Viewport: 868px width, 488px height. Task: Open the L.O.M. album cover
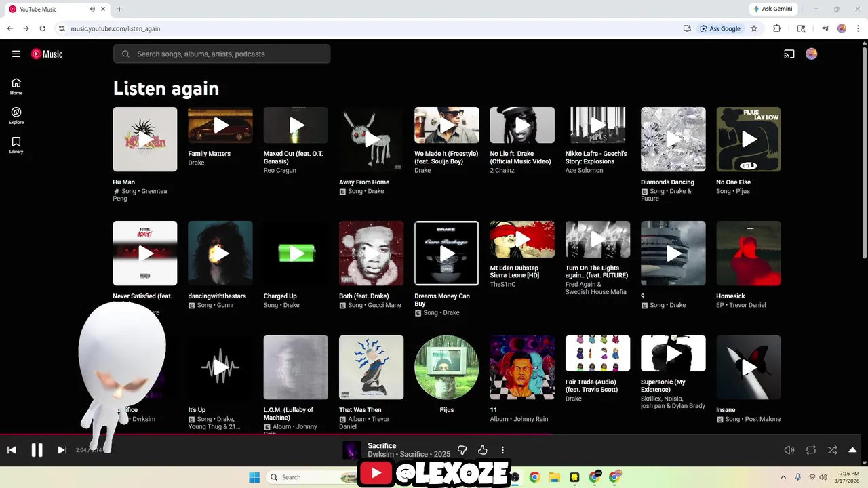pos(296,367)
